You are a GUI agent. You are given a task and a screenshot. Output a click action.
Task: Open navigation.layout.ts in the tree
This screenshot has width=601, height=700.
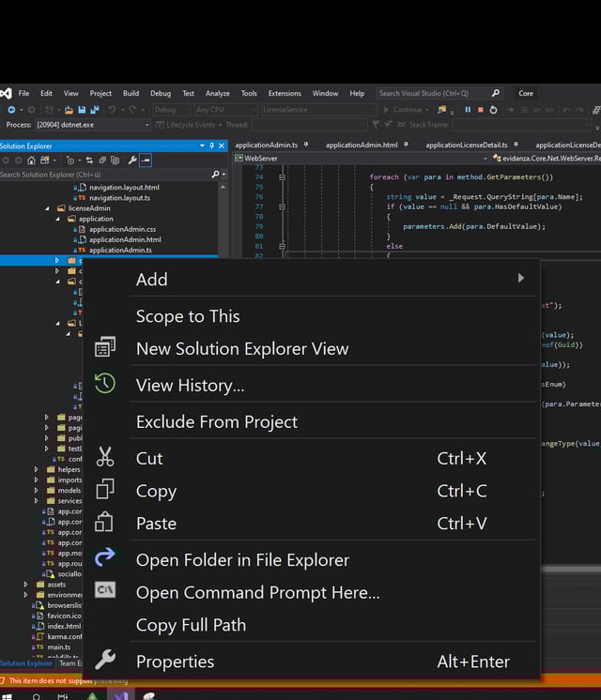point(119,198)
